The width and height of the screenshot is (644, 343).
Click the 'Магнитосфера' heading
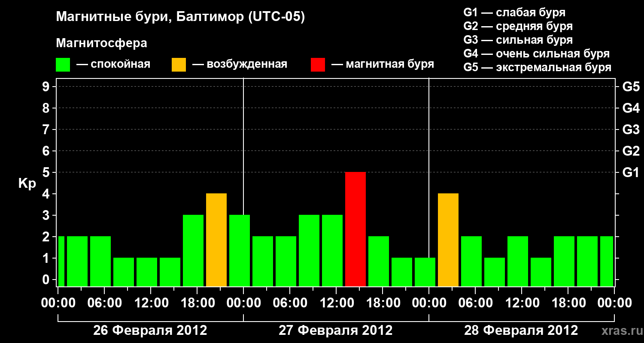click(102, 43)
